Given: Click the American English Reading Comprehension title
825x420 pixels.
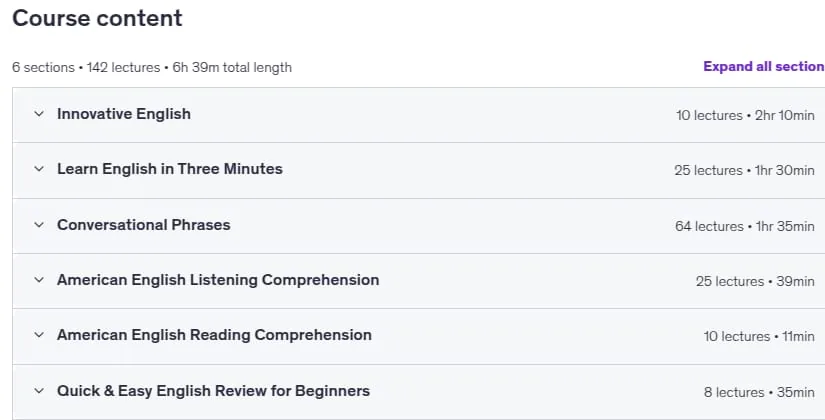Looking at the screenshot, I should pos(214,335).
